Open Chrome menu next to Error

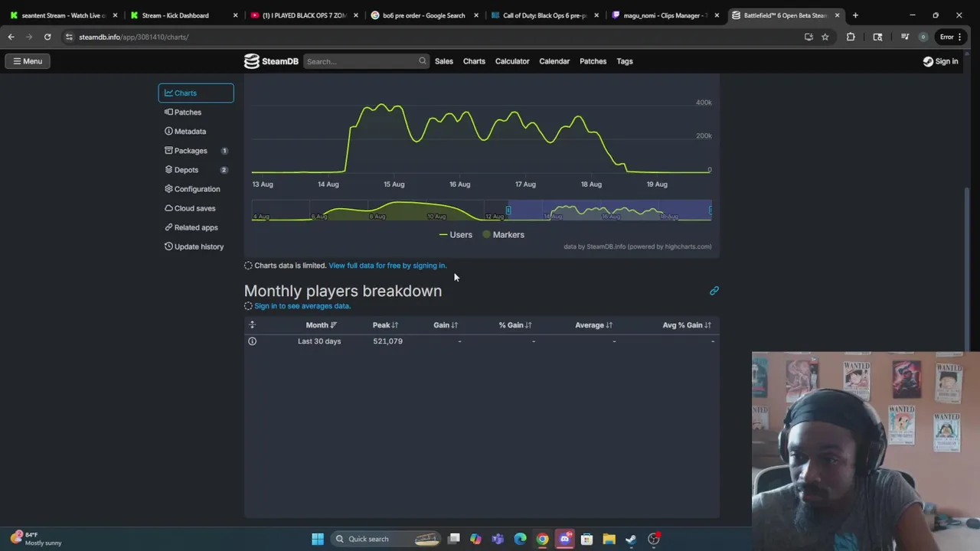959,37
